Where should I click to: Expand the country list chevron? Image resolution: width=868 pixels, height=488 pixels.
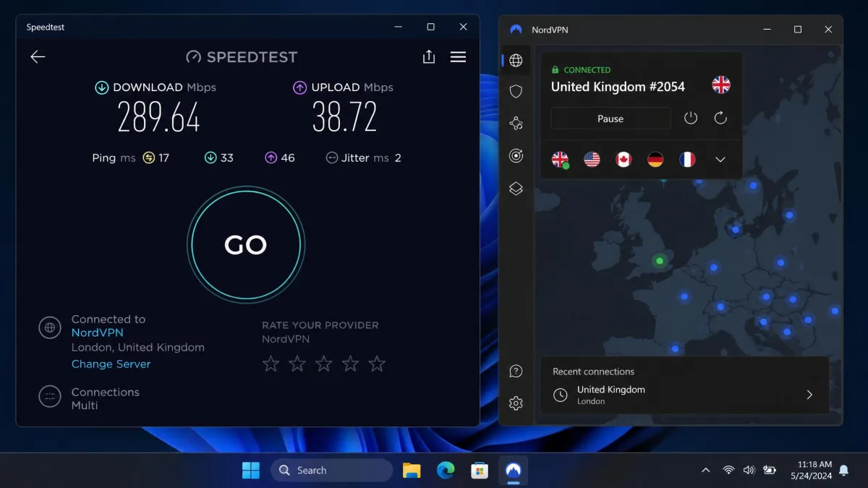720,160
